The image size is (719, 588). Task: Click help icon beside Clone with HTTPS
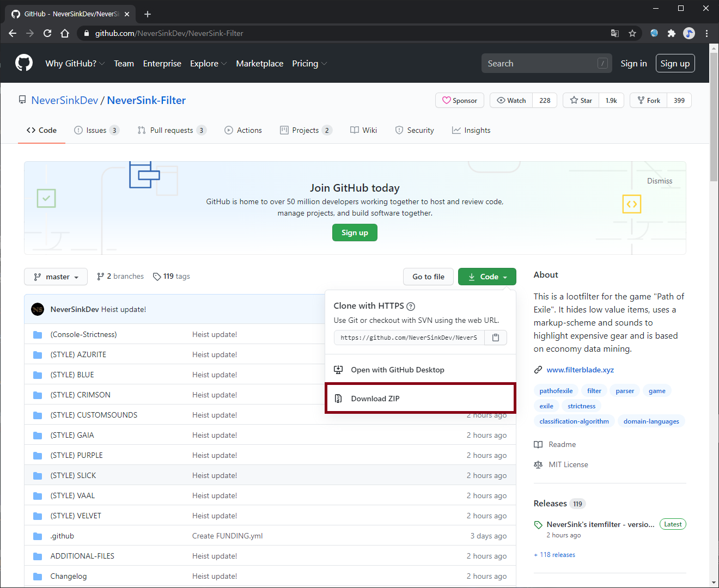(x=411, y=306)
